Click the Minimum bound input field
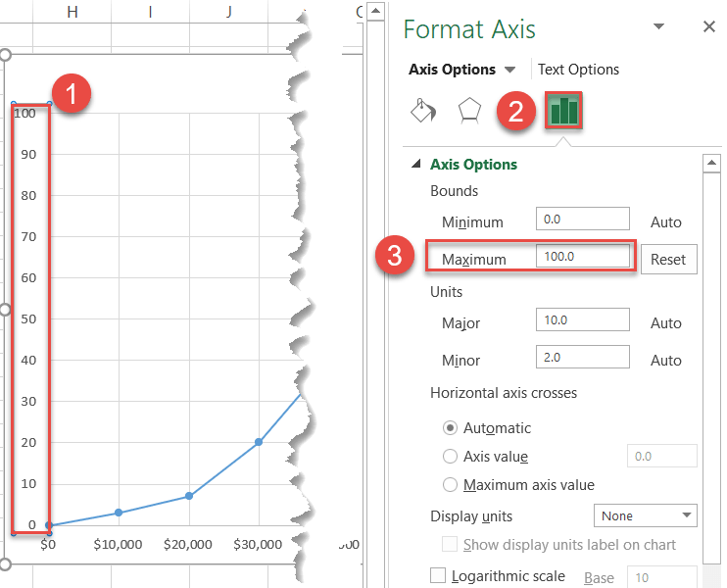 tap(582, 219)
